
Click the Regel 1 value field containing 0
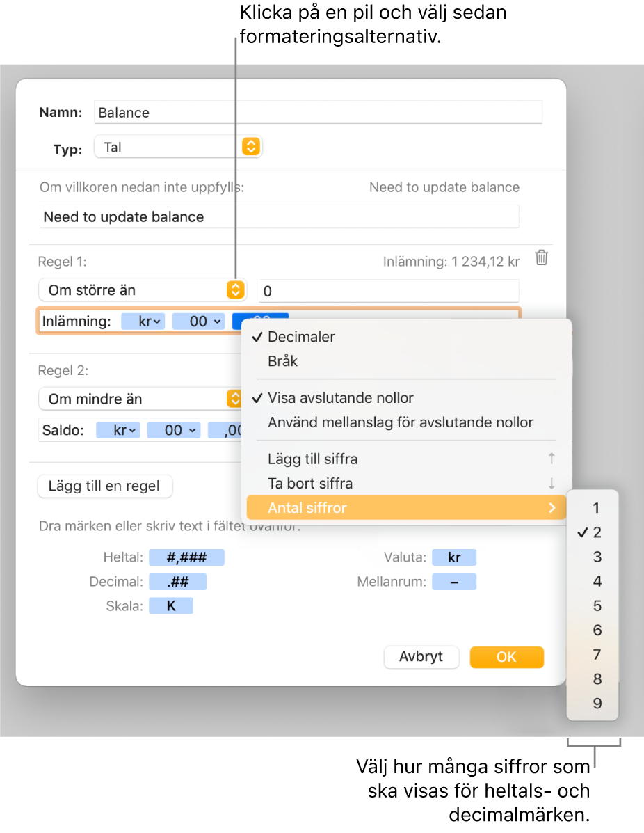tap(389, 291)
